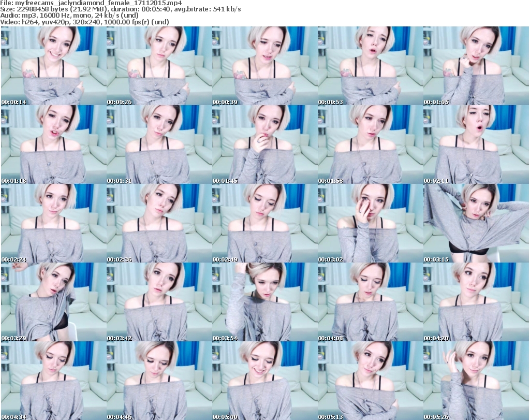This screenshot has height=420, width=530.
Task: Click the Video h264 320x240 info line
Action: click(84, 22)
